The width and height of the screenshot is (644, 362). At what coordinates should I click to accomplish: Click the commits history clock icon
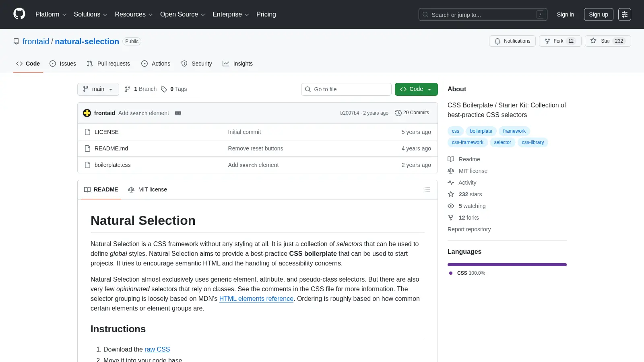coord(398,113)
